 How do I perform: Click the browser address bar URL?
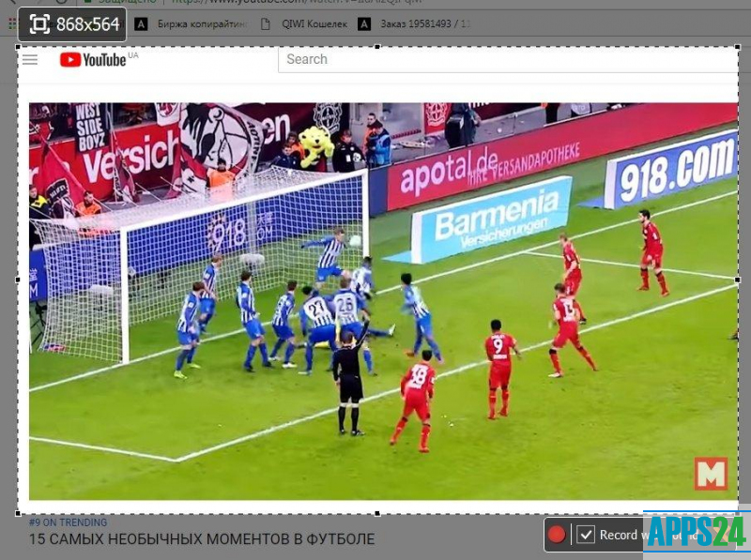(x=297, y=2)
